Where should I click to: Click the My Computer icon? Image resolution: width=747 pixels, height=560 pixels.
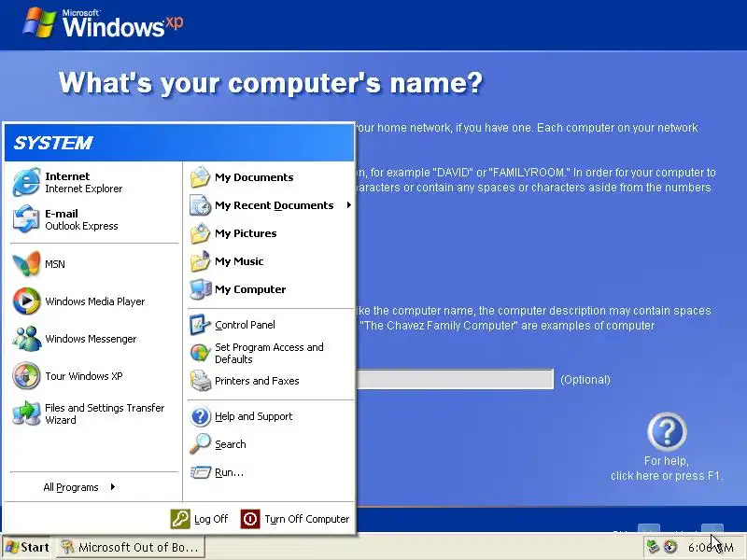[x=200, y=289]
